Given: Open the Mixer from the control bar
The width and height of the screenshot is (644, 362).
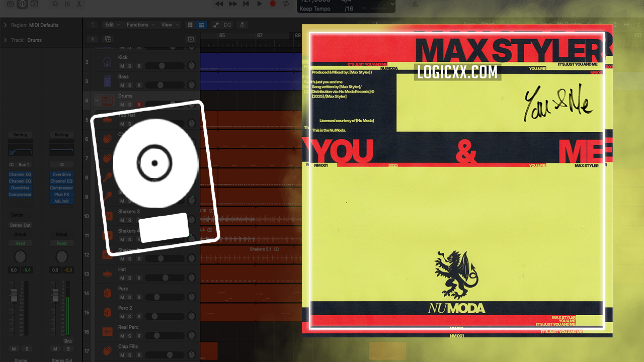Looking at the screenshot, I should coord(67,4).
